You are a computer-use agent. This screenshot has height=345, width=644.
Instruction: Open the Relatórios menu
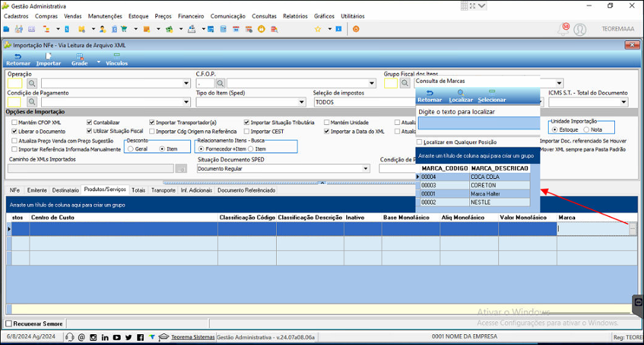(x=295, y=16)
